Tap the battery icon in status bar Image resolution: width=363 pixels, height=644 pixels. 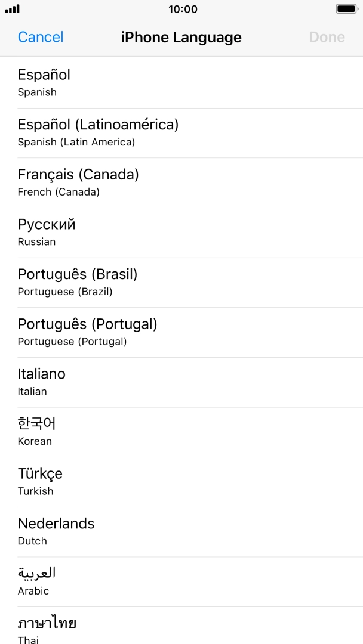(x=346, y=9)
